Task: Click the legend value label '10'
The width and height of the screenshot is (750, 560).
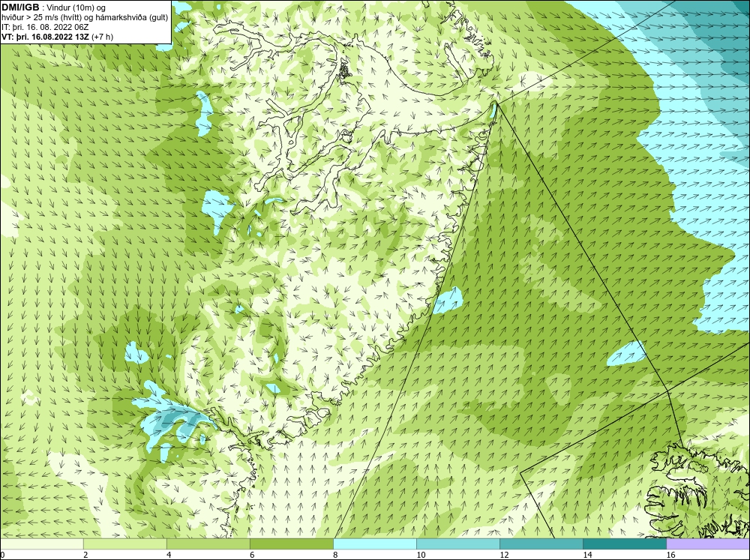Action: tap(421, 555)
